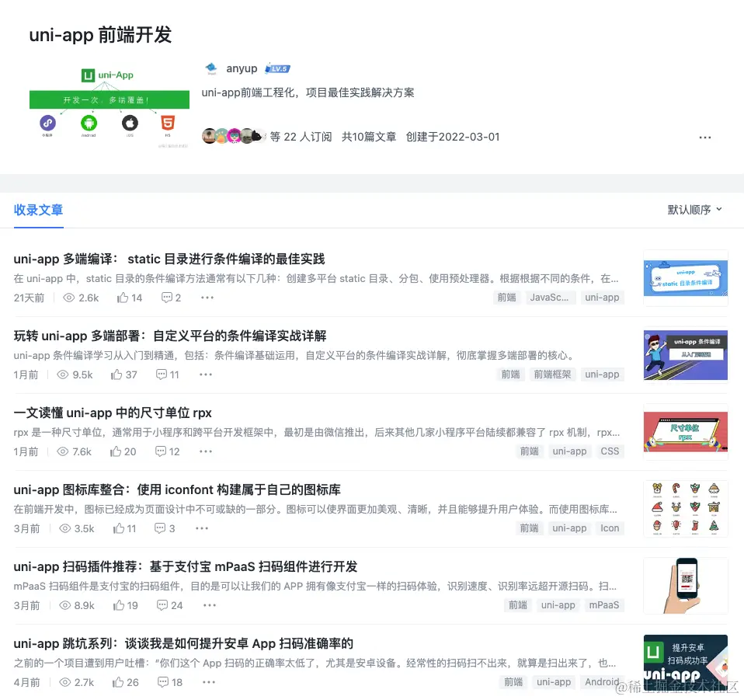
Task: Click the 共10篇文章 article count text
Action: 369,137
